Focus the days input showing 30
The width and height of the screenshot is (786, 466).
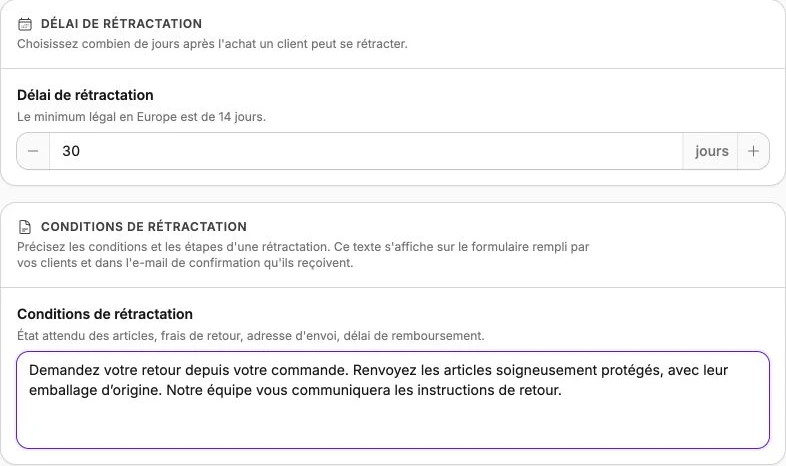pyautogui.click(x=366, y=151)
